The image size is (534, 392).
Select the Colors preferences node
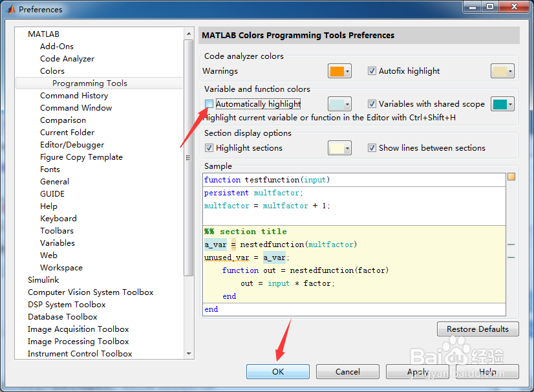click(x=52, y=71)
